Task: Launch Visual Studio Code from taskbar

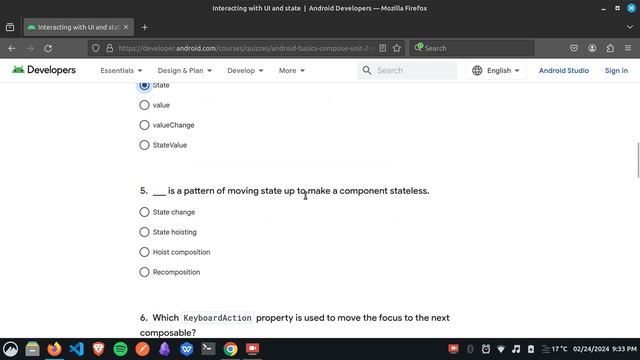Action: pos(76,349)
